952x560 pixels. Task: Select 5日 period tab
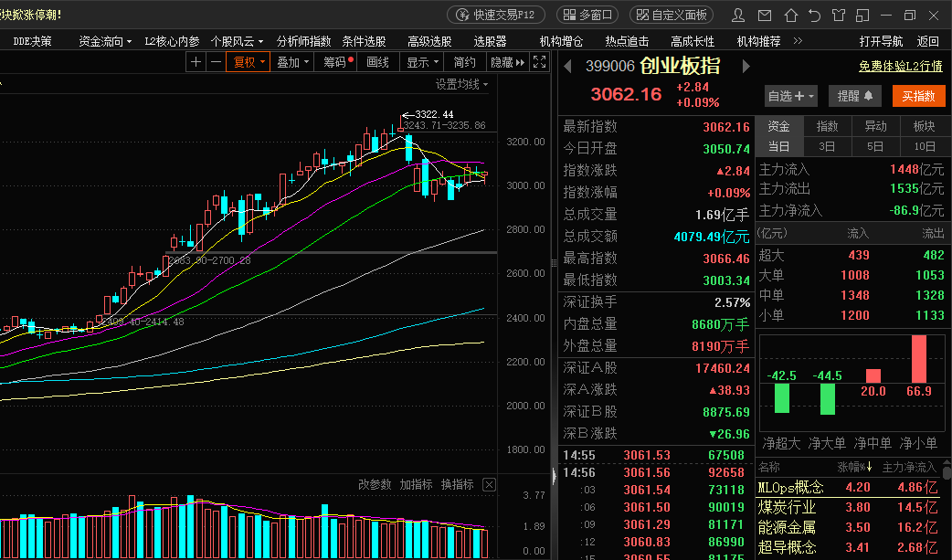(875, 146)
